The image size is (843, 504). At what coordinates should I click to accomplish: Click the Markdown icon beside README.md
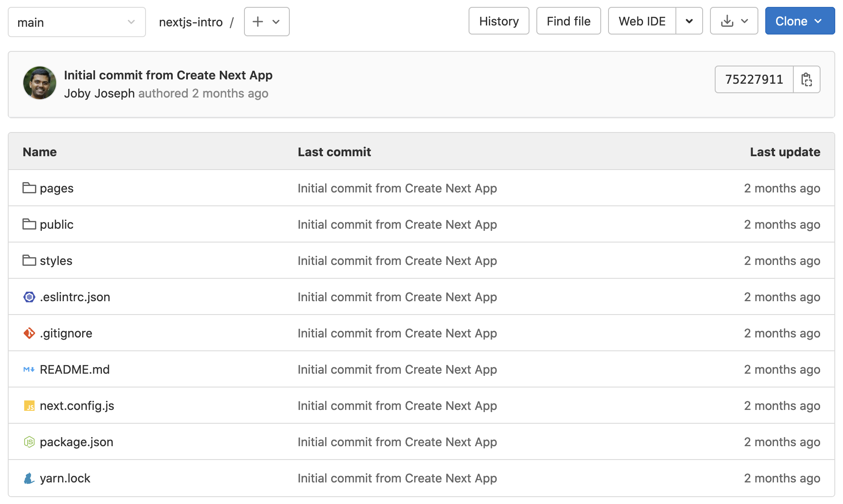pos(29,369)
